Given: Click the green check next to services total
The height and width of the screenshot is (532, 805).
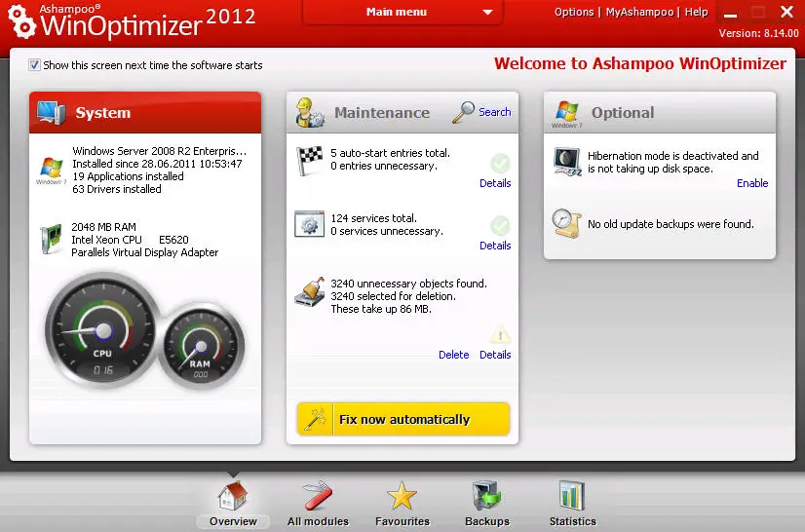Looking at the screenshot, I should tap(500, 225).
